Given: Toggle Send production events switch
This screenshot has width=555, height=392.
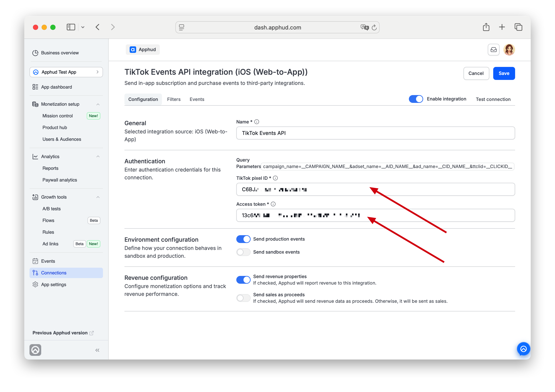Looking at the screenshot, I should [x=243, y=239].
